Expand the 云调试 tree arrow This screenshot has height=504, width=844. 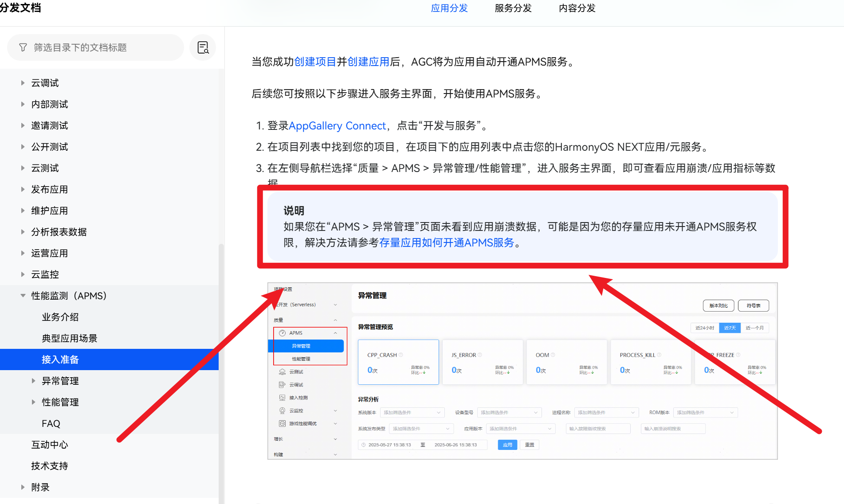[23, 83]
